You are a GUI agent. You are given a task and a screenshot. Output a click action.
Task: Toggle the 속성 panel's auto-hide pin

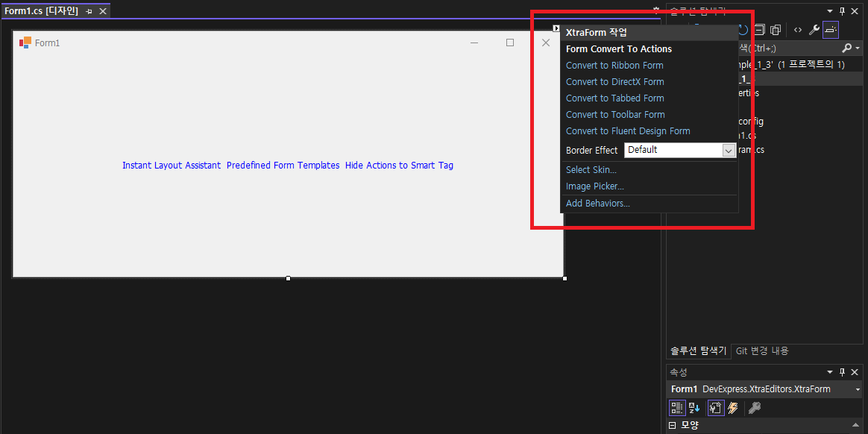[843, 372]
